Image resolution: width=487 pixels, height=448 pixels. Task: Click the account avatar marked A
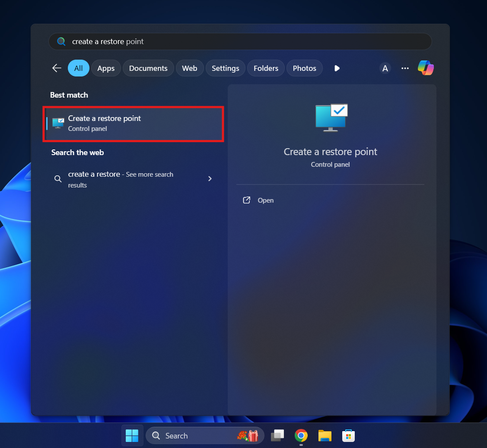385,68
